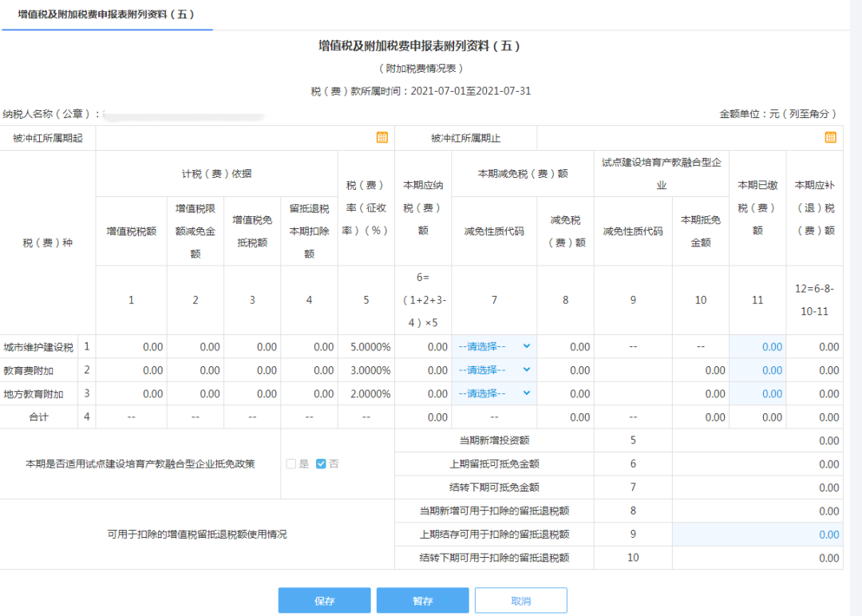Click the 3.0000% tax rate cell

coord(366,369)
